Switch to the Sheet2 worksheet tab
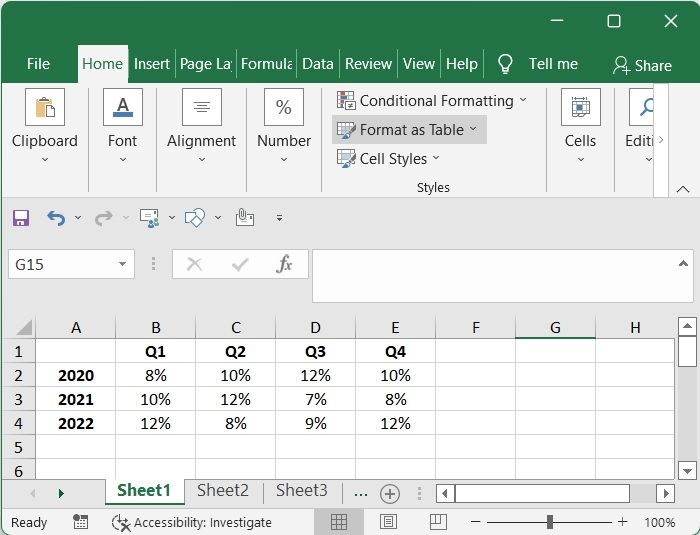This screenshot has height=535, width=700. [x=222, y=490]
